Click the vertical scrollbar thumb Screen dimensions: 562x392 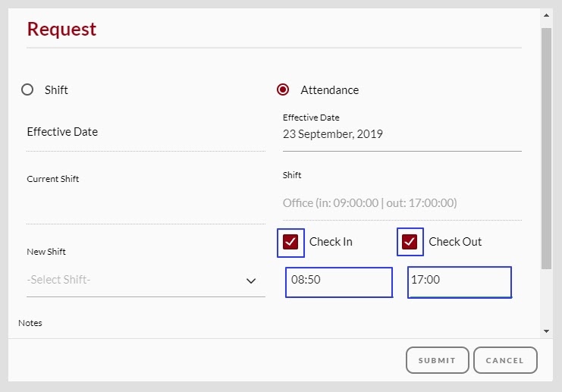[546, 148]
